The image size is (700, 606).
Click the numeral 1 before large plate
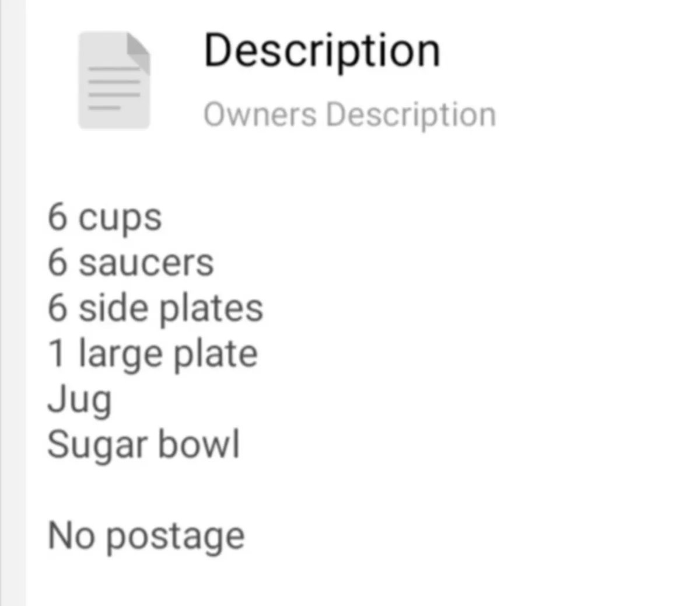coord(57,353)
